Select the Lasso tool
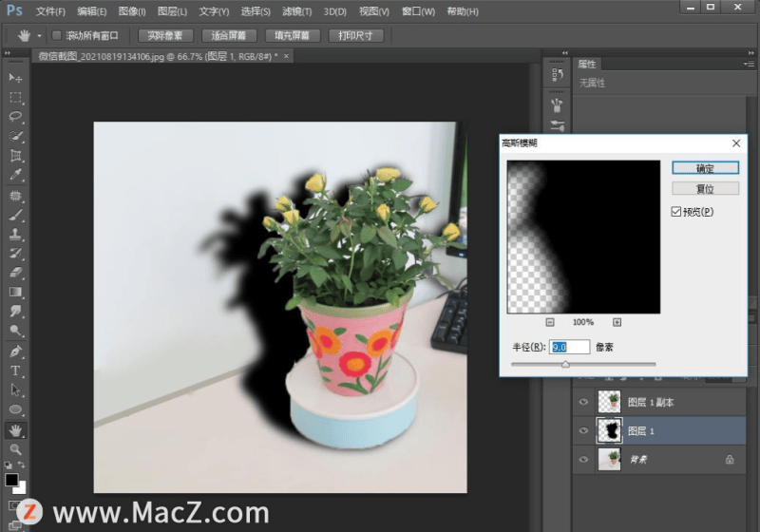This screenshot has width=760, height=532. click(16, 116)
